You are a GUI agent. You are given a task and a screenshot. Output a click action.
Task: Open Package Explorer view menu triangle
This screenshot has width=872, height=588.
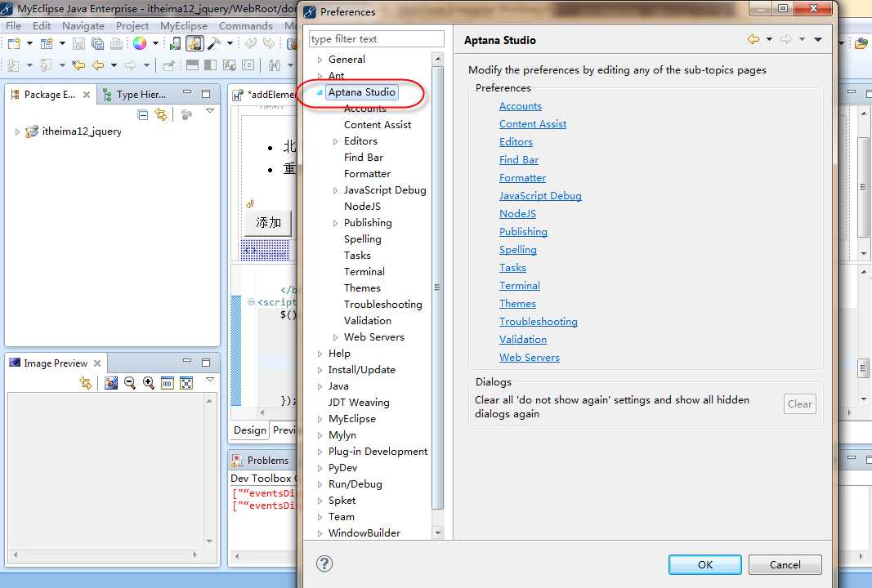(x=210, y=111)
